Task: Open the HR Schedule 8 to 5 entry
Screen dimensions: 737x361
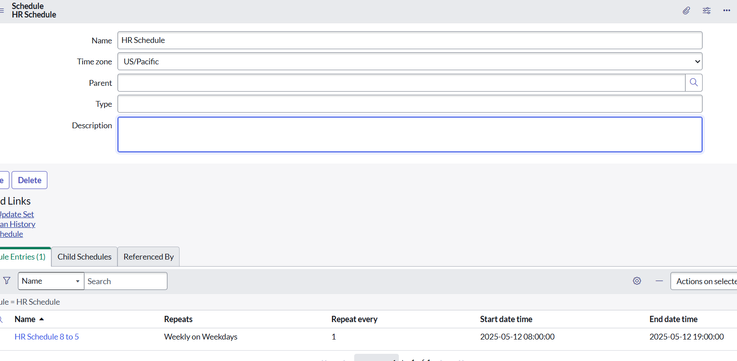Action: click(x=47, y=337)
